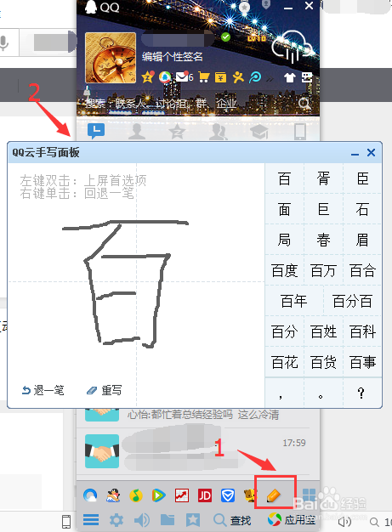Choose candidate character 面
The height and width of the screenshot is (532, 392).
click(x=284, y=209)
